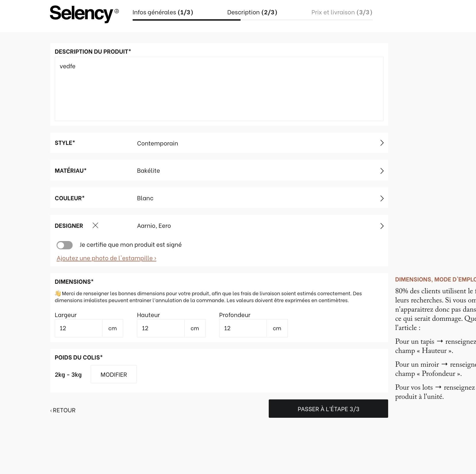This screenshot has height=474, width=476.
Task: Go to Infos générales (1/3) step
Action: [x=162, y=12]
